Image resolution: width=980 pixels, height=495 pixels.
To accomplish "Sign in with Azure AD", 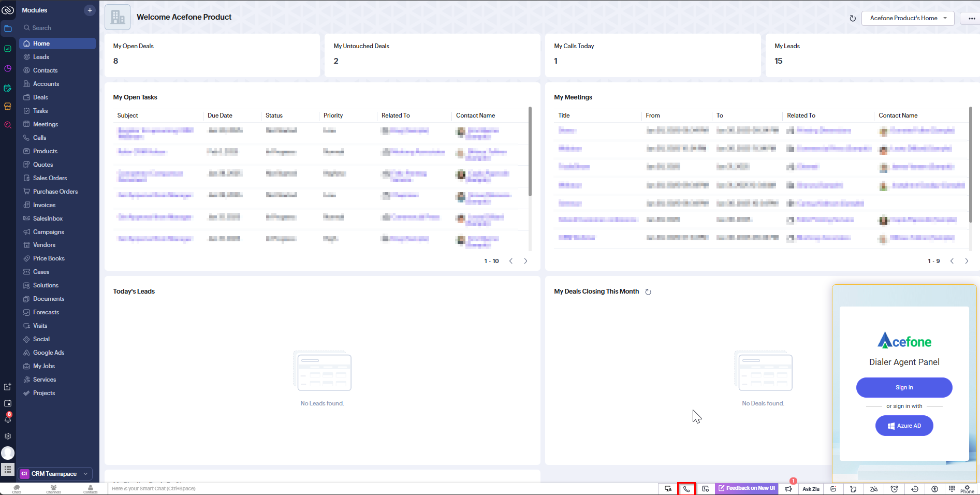I will (x=904, y=426).
